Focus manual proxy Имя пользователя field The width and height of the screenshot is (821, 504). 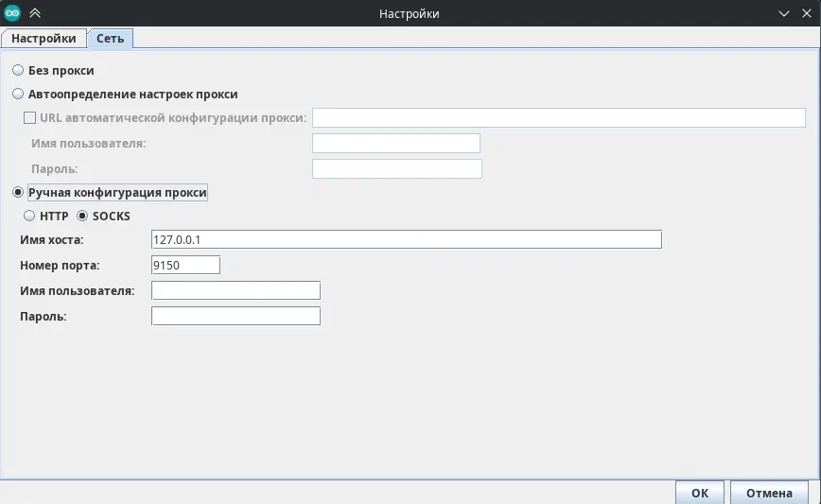(x=236, y=290)
